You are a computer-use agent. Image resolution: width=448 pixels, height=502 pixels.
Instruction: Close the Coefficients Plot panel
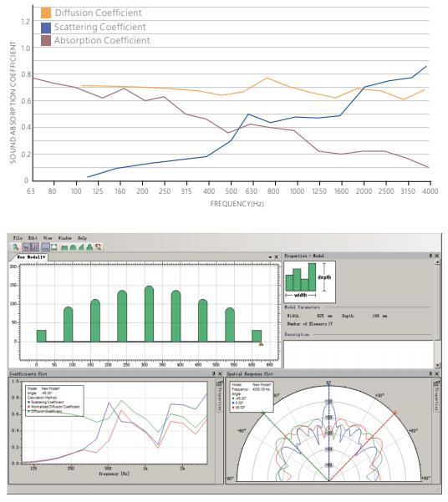(x=220, y=373)
